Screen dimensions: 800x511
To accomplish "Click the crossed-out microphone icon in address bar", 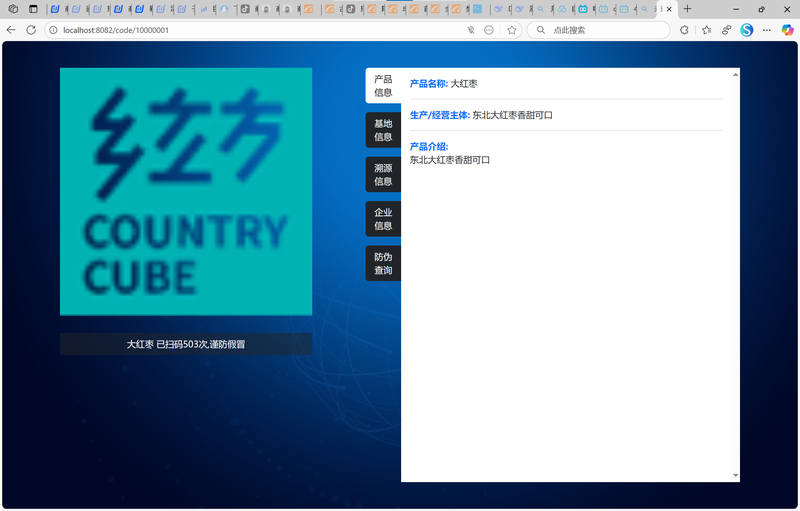I will click(471, 30).
